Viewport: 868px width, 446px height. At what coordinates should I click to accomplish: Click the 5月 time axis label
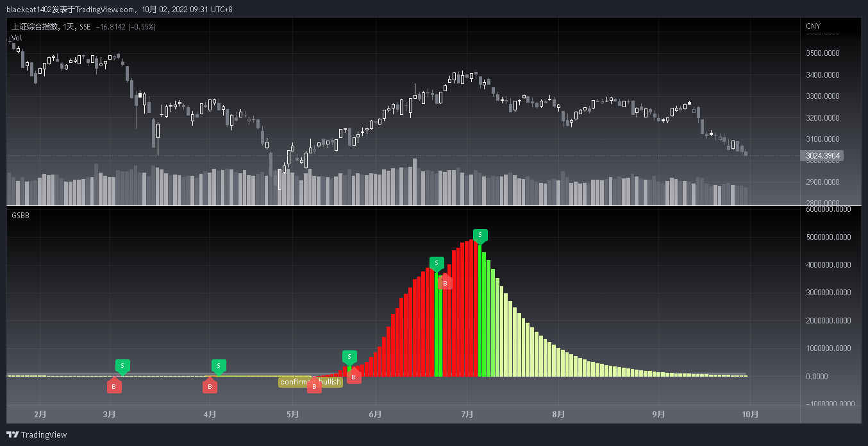[293, 415]
